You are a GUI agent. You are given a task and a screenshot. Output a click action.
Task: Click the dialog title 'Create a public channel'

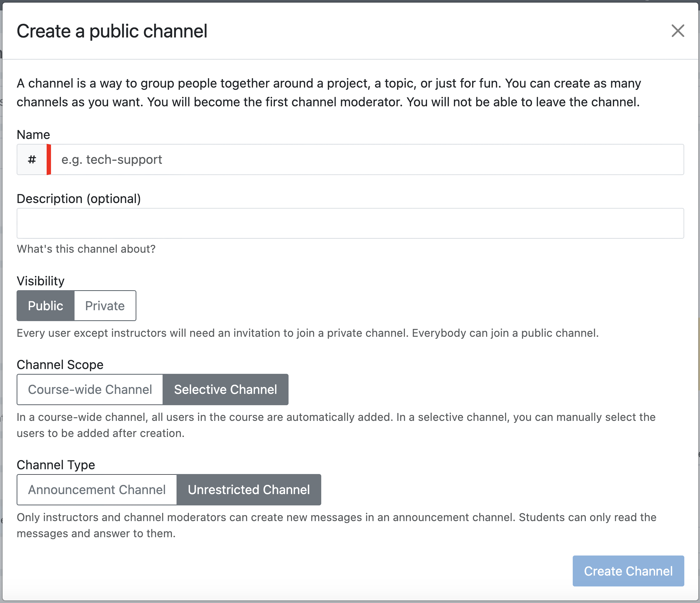(x=112, y=31)
